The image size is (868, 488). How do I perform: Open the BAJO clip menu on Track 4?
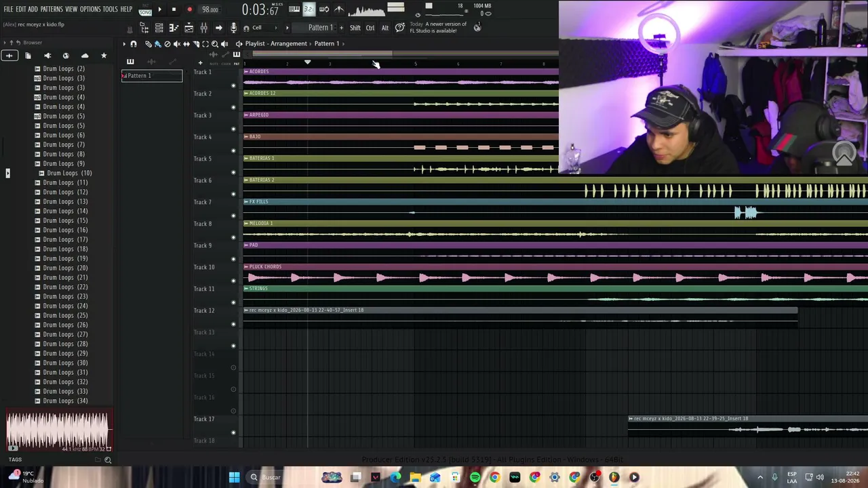[x=246, y=137]
